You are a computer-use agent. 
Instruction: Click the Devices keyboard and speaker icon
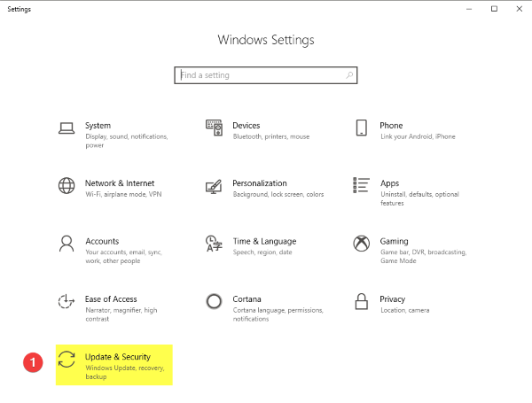[x=214, y=128]
